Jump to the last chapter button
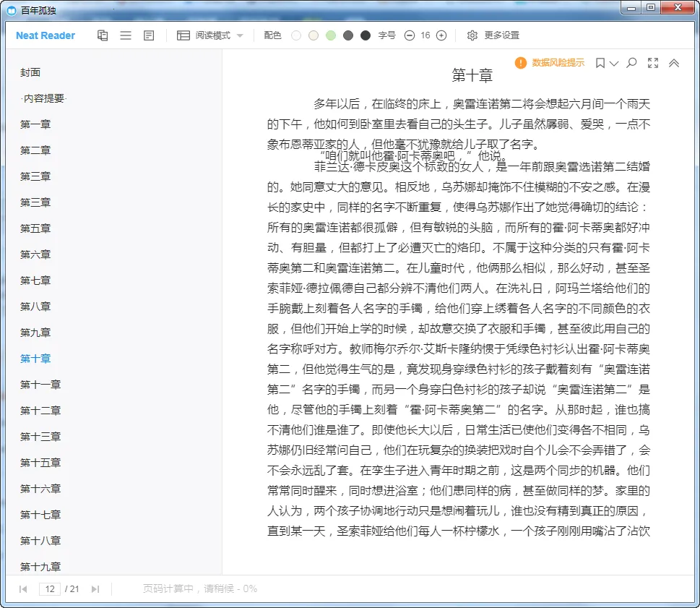The height and width of the screenshot is (608, 700). click(95, 589)
